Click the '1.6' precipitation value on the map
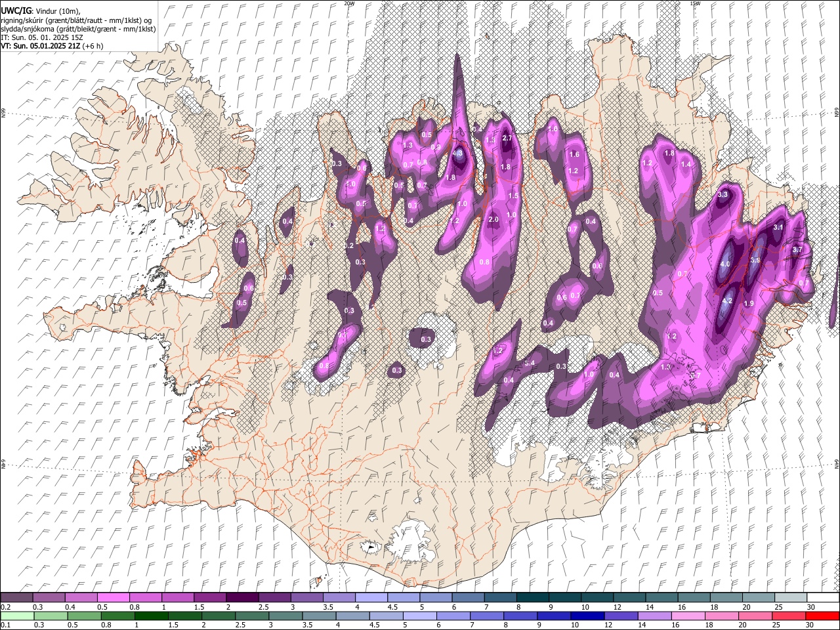Viewport: 840px width, 630px height. coord(574,154)
